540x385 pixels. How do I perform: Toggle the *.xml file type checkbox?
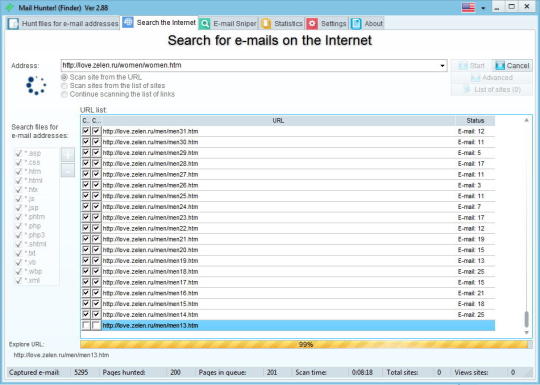(19, 280)
